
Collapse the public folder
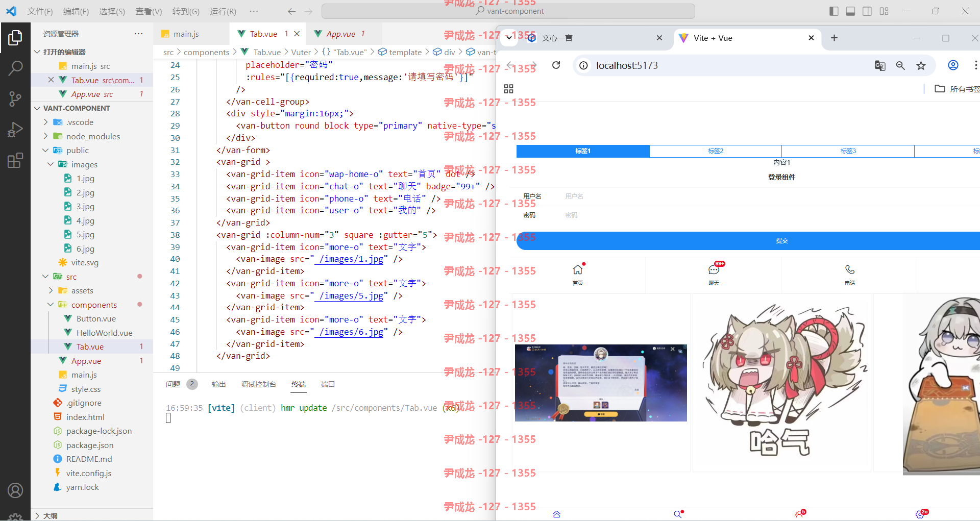pos(45,150)
